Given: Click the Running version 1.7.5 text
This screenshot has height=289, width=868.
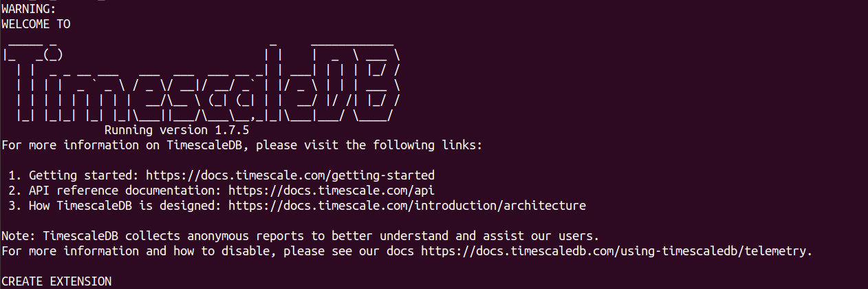Looking at the screenshot, I should (x=177, y=130).
